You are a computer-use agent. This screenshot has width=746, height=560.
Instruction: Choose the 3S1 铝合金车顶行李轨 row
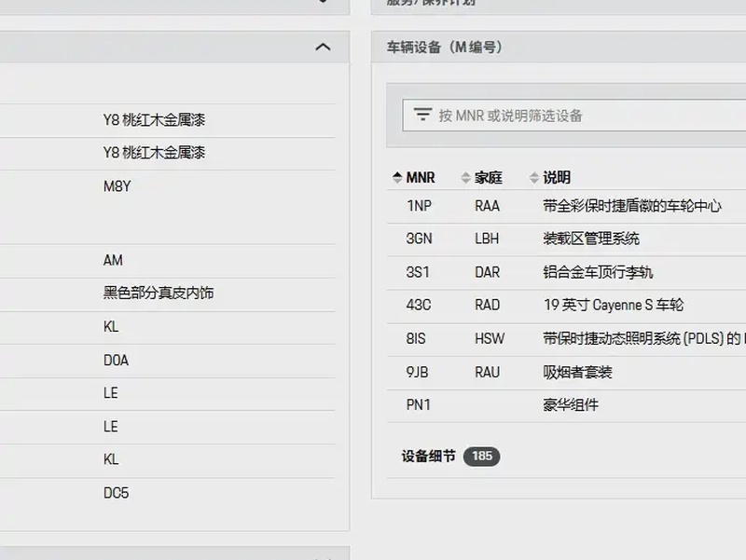559,272
